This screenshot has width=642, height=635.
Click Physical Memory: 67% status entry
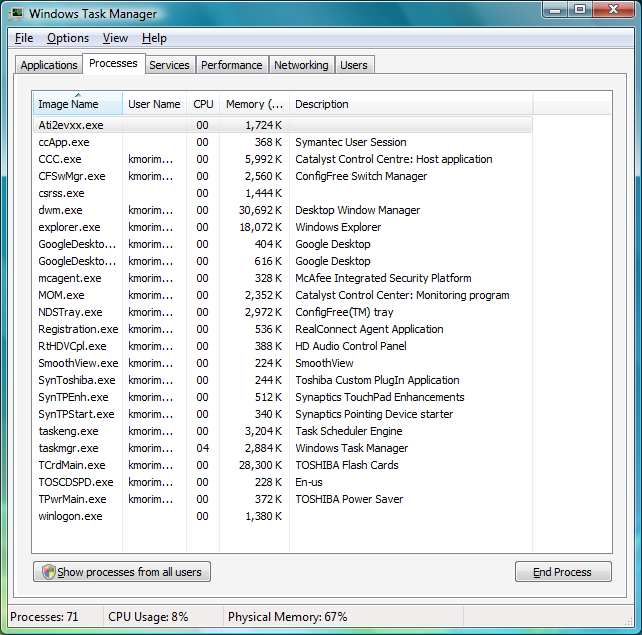[x=287, y=617]
